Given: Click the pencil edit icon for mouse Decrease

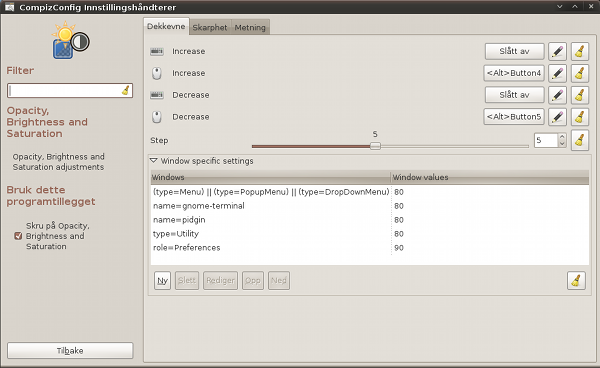Looking at the screenshot, I should pos(557,117).
